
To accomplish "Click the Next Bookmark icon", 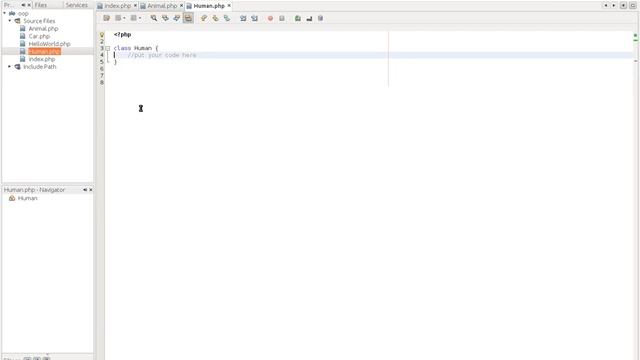I will click(x=215, y=18).
